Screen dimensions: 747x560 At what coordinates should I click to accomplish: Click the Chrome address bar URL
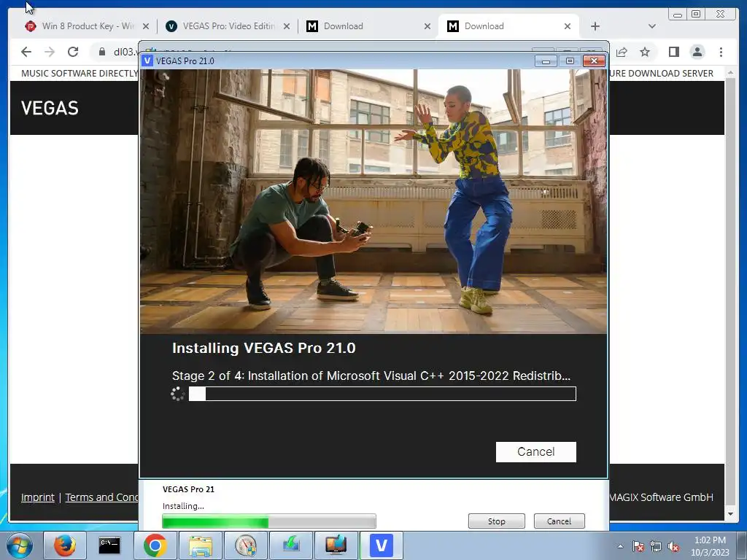pyautogui.click(x=124, y=52)
